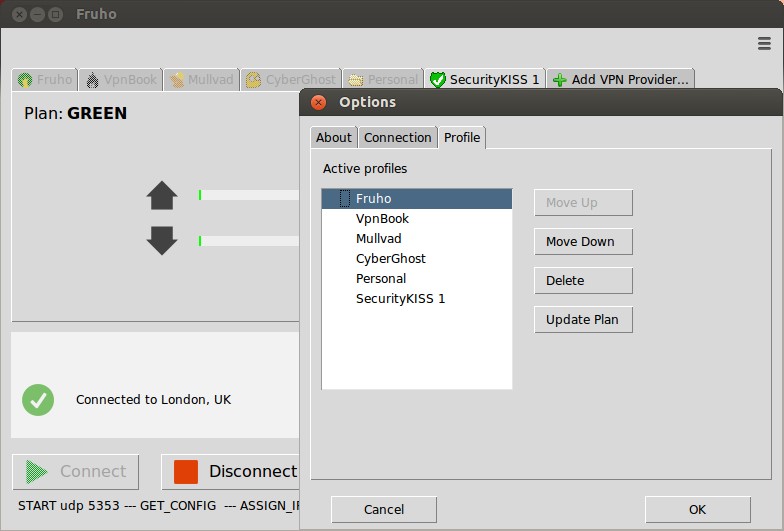Viewport: 784px width, 531px height.
Task: Close the Options dialog with red X
Action: pyautogui.click(x=318, y=102)
